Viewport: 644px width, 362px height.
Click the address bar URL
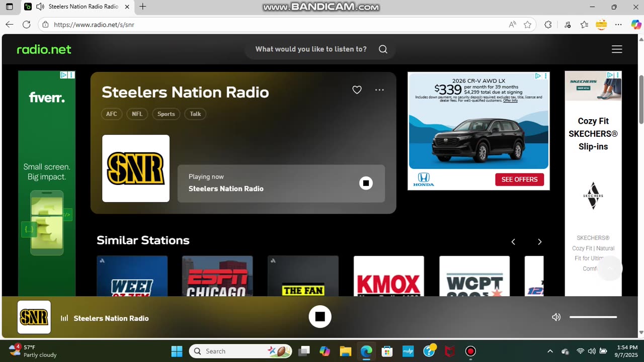(x=94, y=25)
